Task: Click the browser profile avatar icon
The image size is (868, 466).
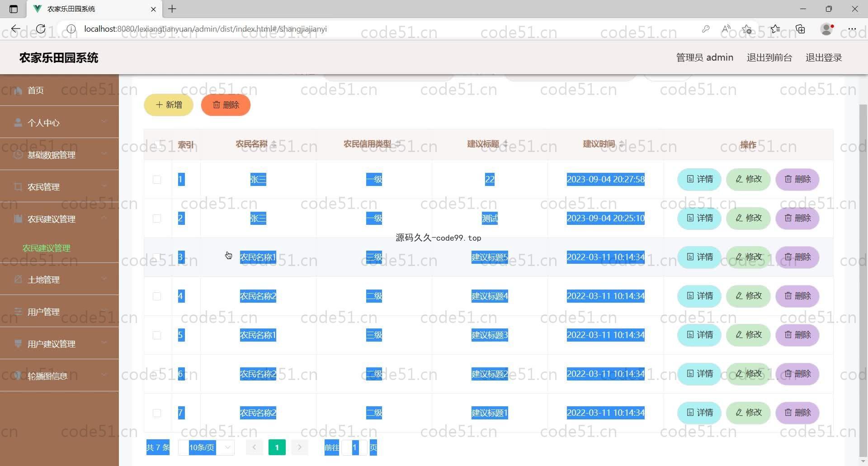Action: coord(826,29)
